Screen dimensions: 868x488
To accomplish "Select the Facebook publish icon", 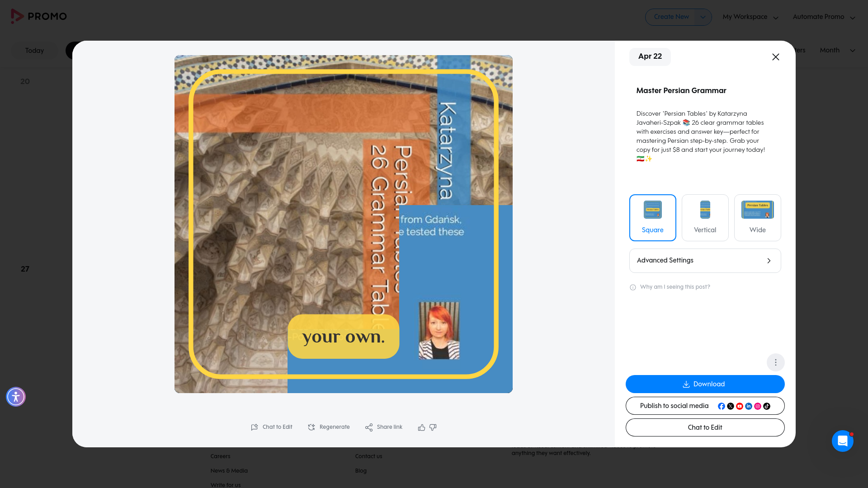I will pyautogui.click(x=722, y=406).
